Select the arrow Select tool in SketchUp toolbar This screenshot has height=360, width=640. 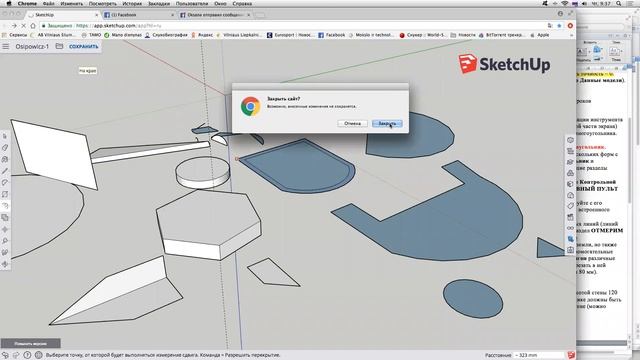pos(5,136)
